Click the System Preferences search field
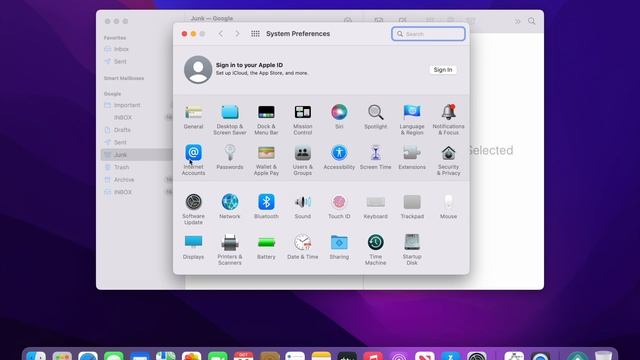Image resolution: width=640 pixels, height=360 pixels. click(428, 34)
